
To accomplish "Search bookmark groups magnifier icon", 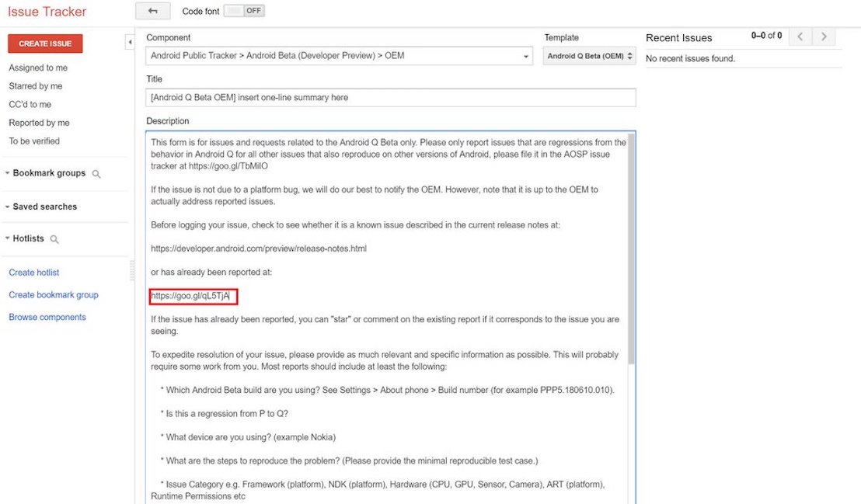I will click(96, 174).
